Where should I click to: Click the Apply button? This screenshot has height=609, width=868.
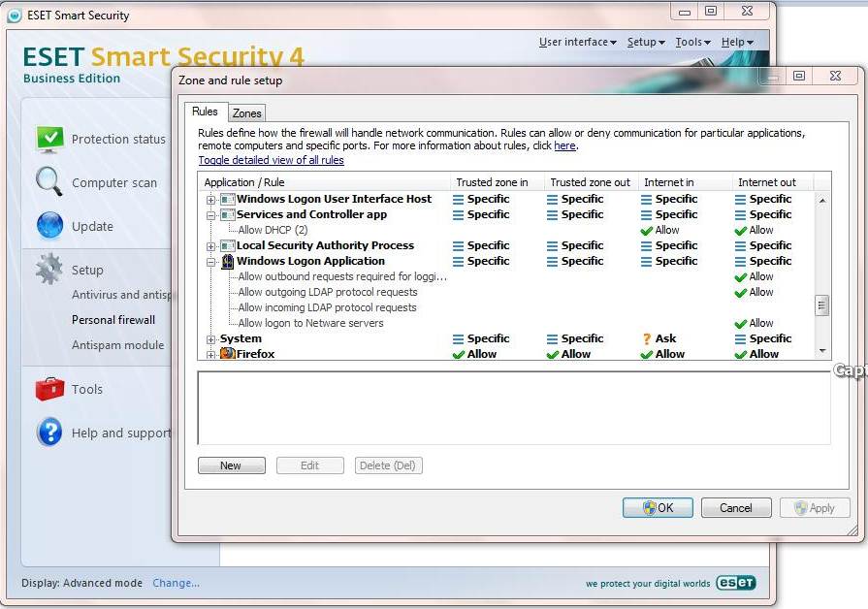[815, 508]
